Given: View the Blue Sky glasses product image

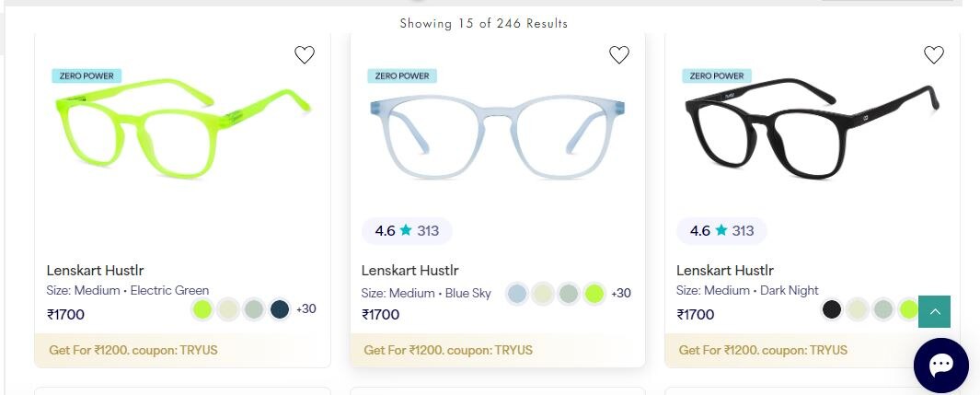Looking at the screenshot, I should click(498, 138).
